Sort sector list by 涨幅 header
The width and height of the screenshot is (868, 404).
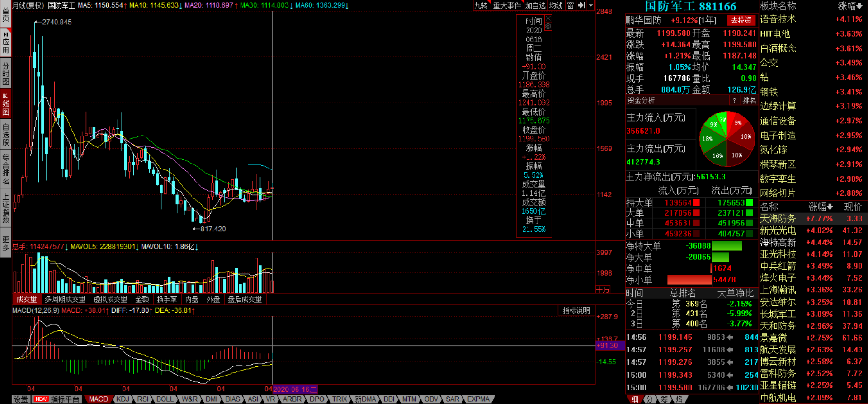click(x=850, y=6)
